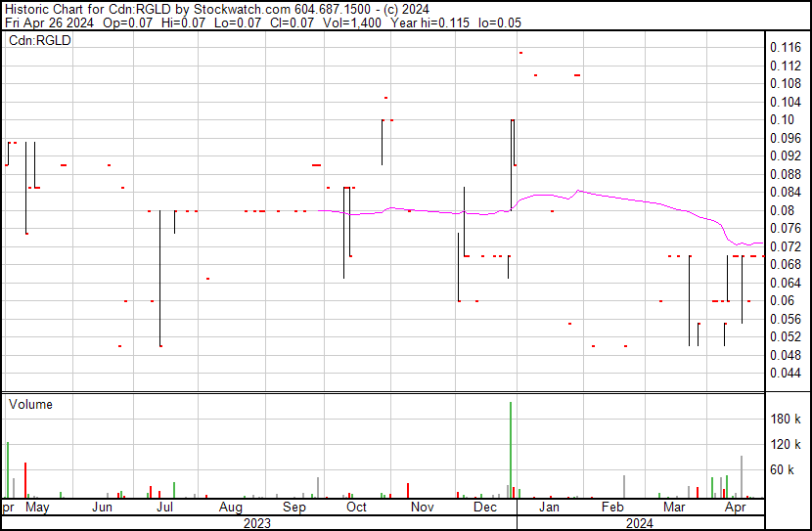Click the 0.064 price axis label
This screenshot has width=812, height=531.
pos(786,283)
